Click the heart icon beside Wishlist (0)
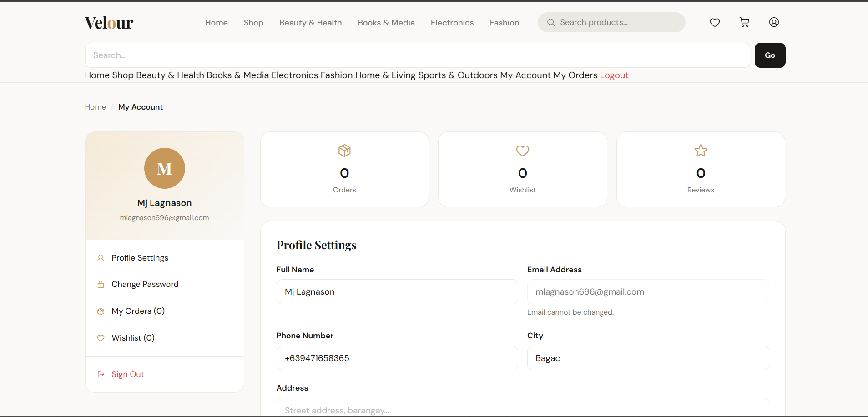The height and width of the screenshot is (417, 868). [x=101, y=338]
